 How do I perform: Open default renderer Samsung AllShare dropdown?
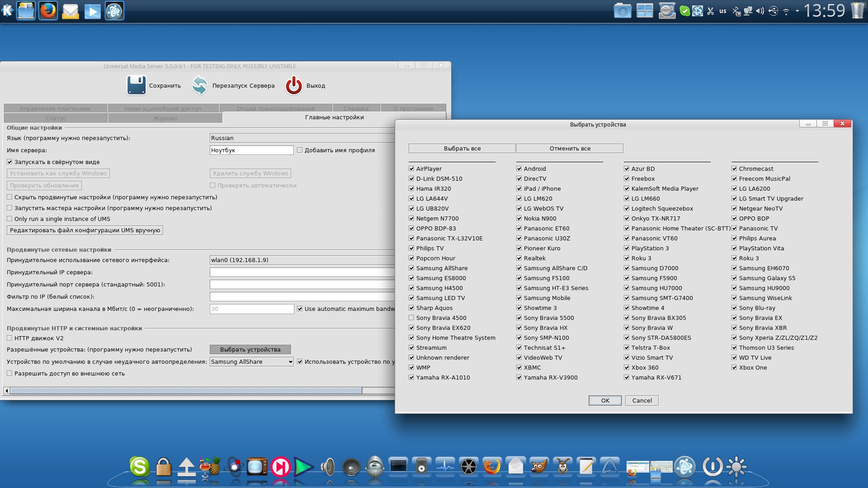[x=251, y=362]
